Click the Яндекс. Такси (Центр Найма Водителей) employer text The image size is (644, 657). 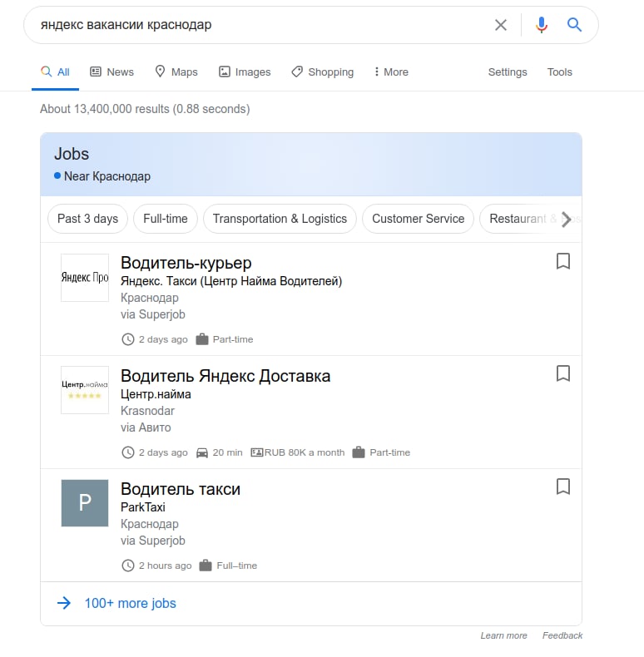pos(231,281)
